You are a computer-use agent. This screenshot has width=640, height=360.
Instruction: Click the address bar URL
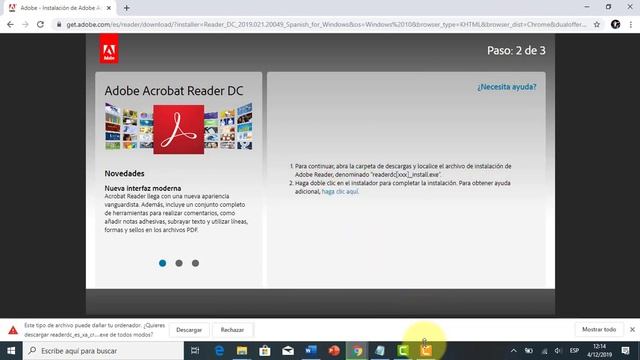(326, 24)
